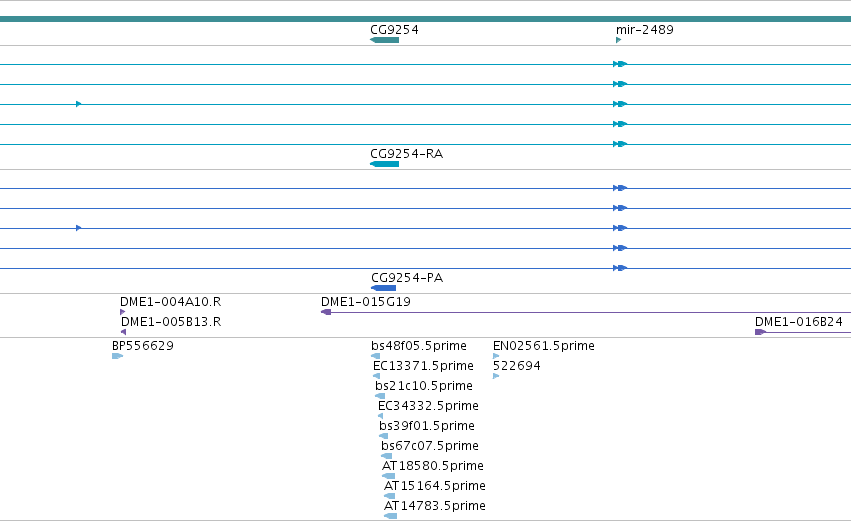The image size is (851, 521).
Task: Select the purple DME1-004A10.R arrow glyph
Action: pyautogui.click(x=123, y=312)
